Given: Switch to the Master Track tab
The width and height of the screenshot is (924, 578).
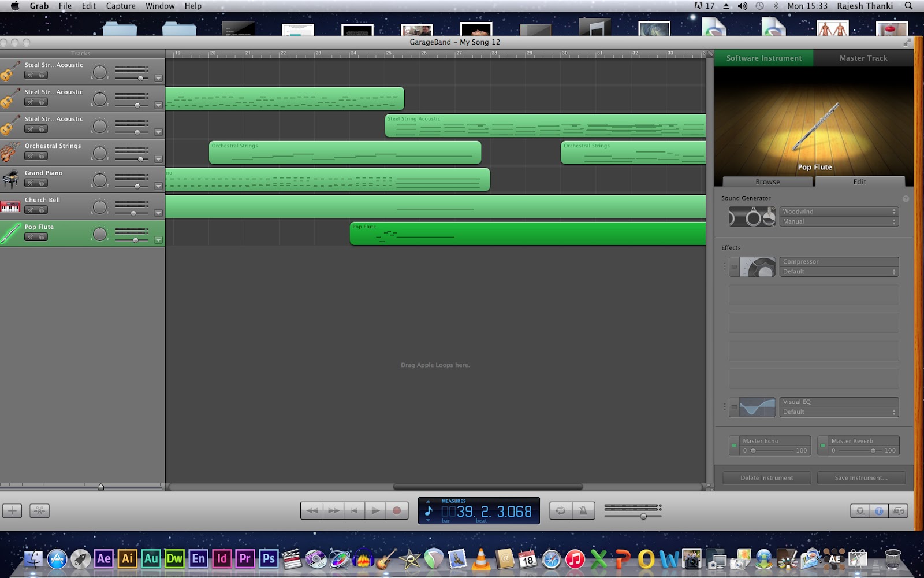Looking at the screenshot, I should click(x=863, y=58).
